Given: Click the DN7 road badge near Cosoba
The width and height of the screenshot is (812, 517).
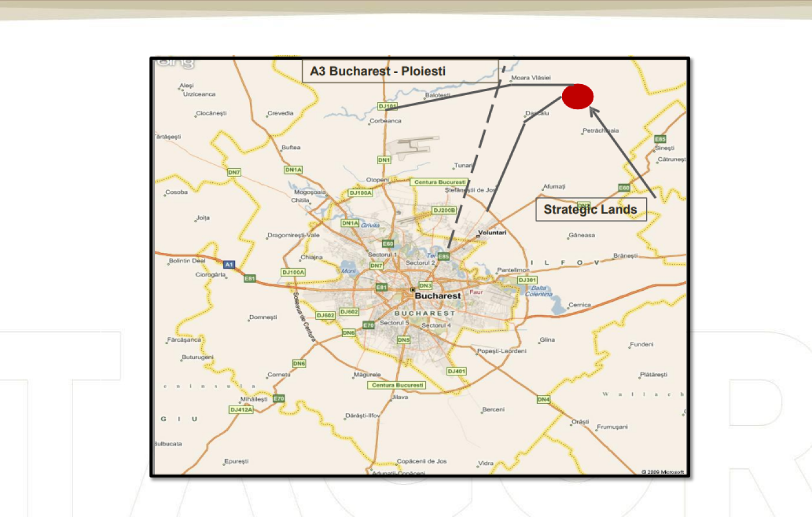Looking at the screenshot, I should click(234, 172).
